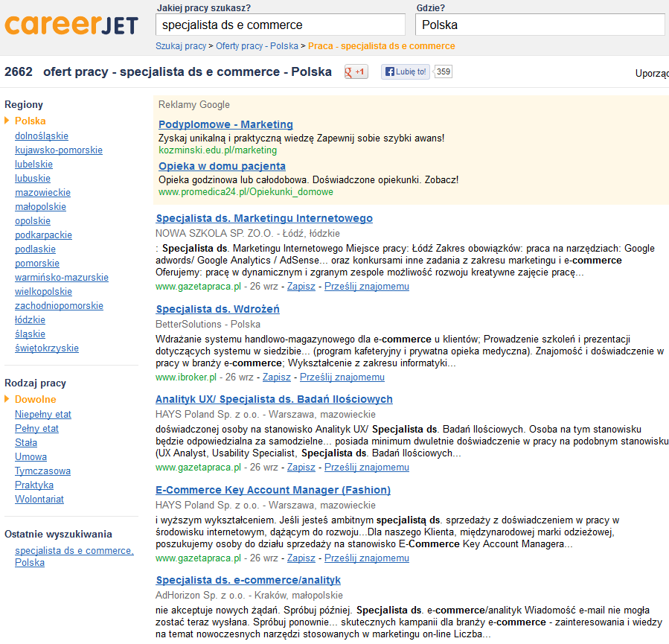Filter by kujawsko-pomorskie region

click(x=59, y=150)
